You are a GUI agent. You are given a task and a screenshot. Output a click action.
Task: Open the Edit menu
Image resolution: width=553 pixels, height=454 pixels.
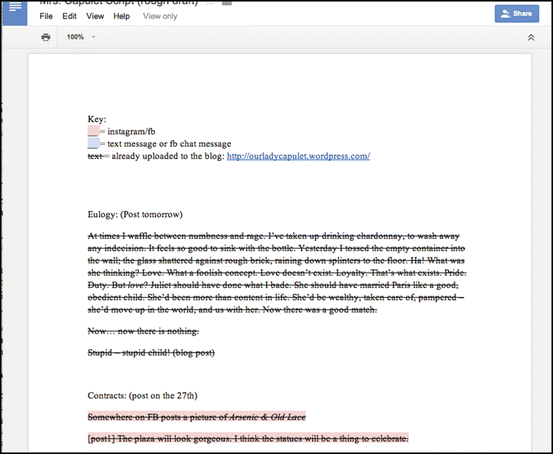(69, 16)
